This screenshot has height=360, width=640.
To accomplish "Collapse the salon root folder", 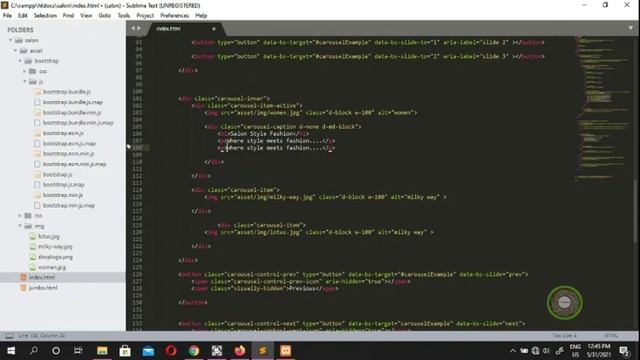I will pyautogui.click(x=11, y=40).
